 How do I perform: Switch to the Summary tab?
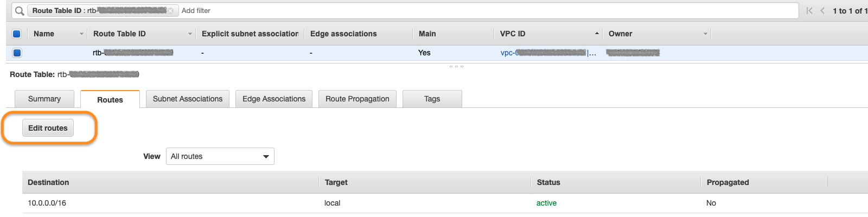click(44, 99)
